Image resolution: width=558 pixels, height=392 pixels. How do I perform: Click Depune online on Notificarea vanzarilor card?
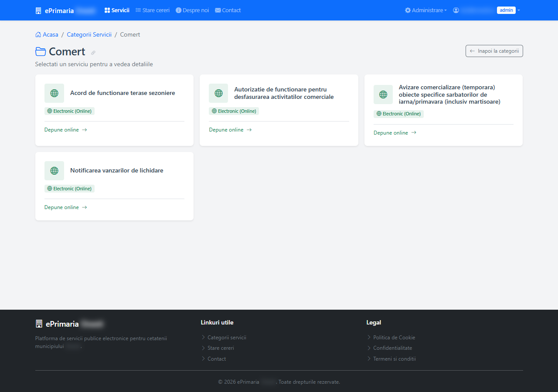[66, 207]
